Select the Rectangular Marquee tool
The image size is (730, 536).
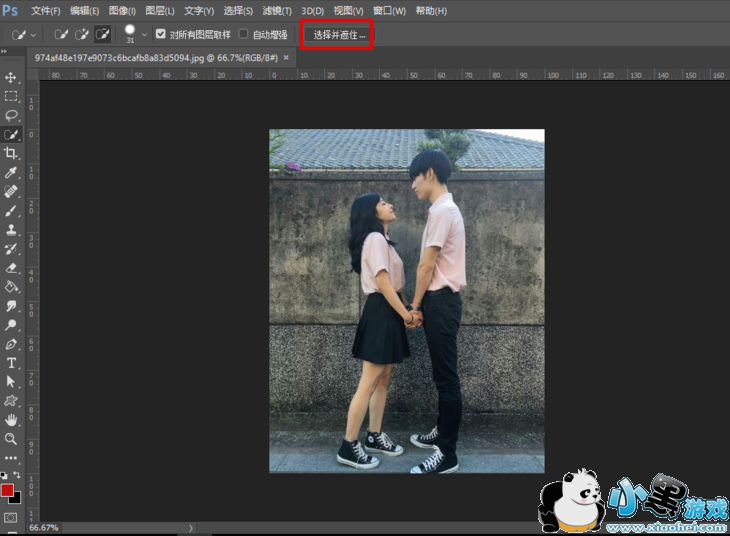[11, 96]
